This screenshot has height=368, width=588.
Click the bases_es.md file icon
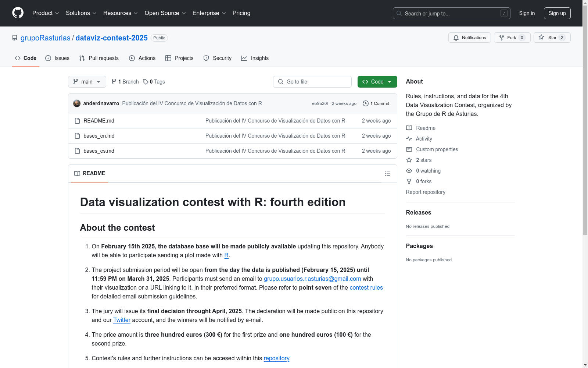pos(77,151)
